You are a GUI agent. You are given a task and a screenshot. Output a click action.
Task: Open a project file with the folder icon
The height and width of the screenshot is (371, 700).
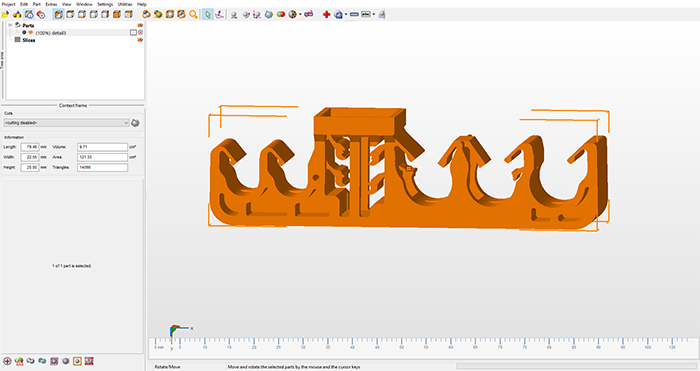pyautogui.click(x=5, y=14)
